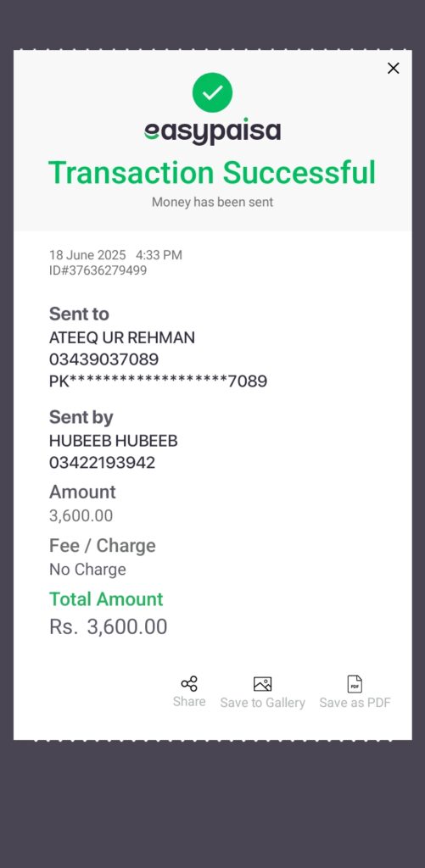Select the Share text label
This screenshot has height=868, width=425.
tap(189, 701)
